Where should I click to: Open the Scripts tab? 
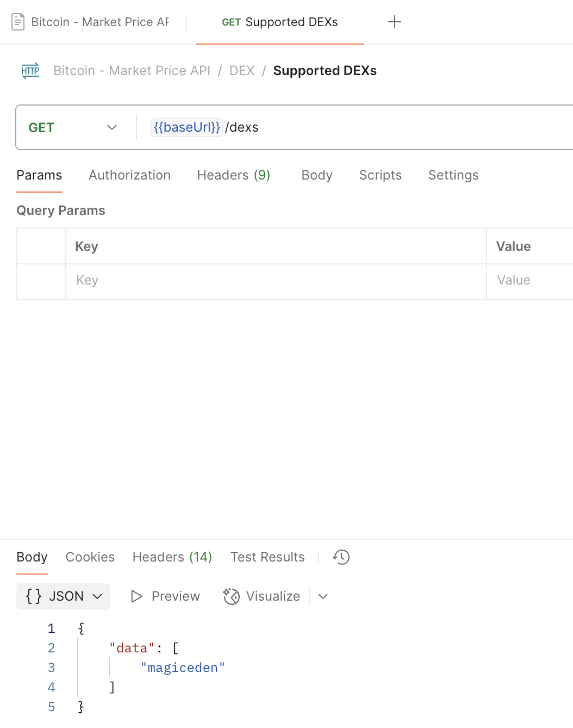pos(381,175)
